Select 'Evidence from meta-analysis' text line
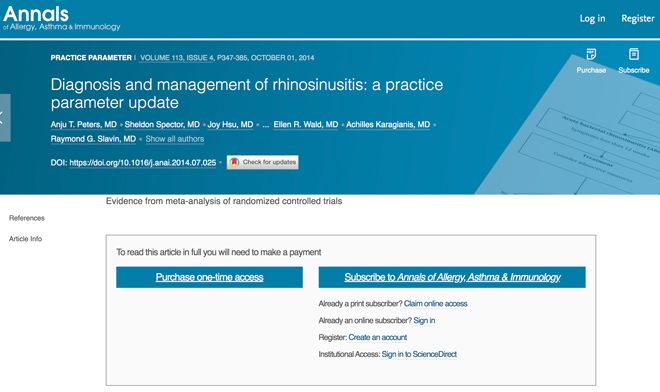660x392 pixels. [224, 201]
